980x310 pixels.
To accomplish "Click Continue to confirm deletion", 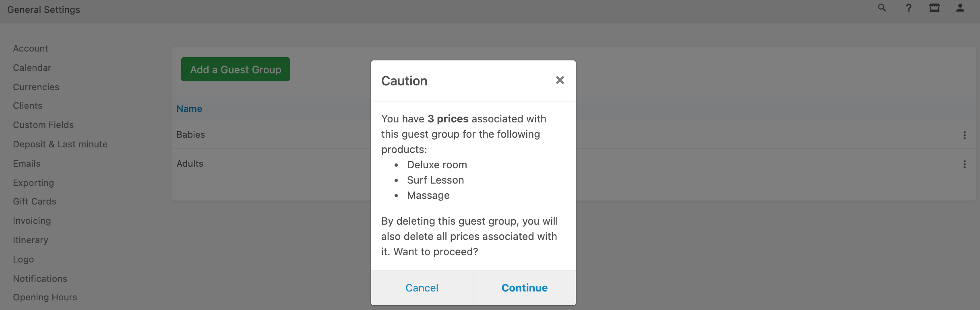I will tap(525, 288).
